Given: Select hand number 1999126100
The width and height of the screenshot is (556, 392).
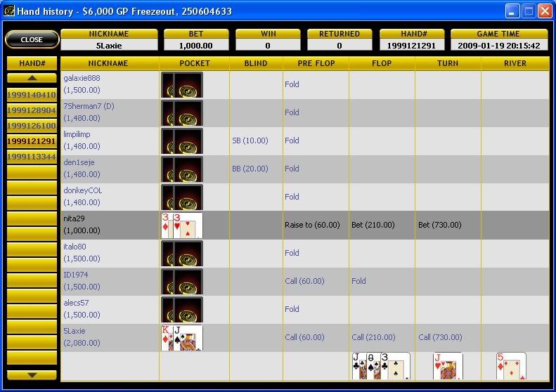Looking at the screenshot, I should tap(32, 126).
